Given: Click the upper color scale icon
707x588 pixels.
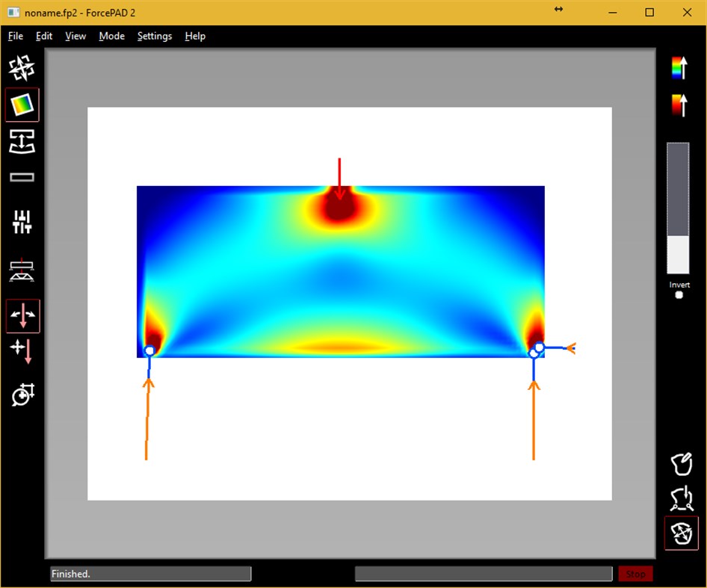Looking at the screenshot, I should 680,69.
